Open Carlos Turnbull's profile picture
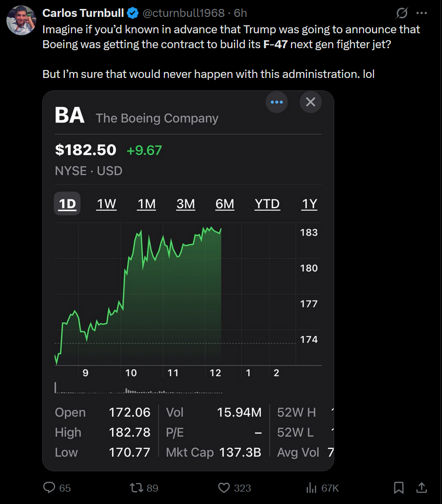This screenshot has width=442, height=504. coord(21,20)
